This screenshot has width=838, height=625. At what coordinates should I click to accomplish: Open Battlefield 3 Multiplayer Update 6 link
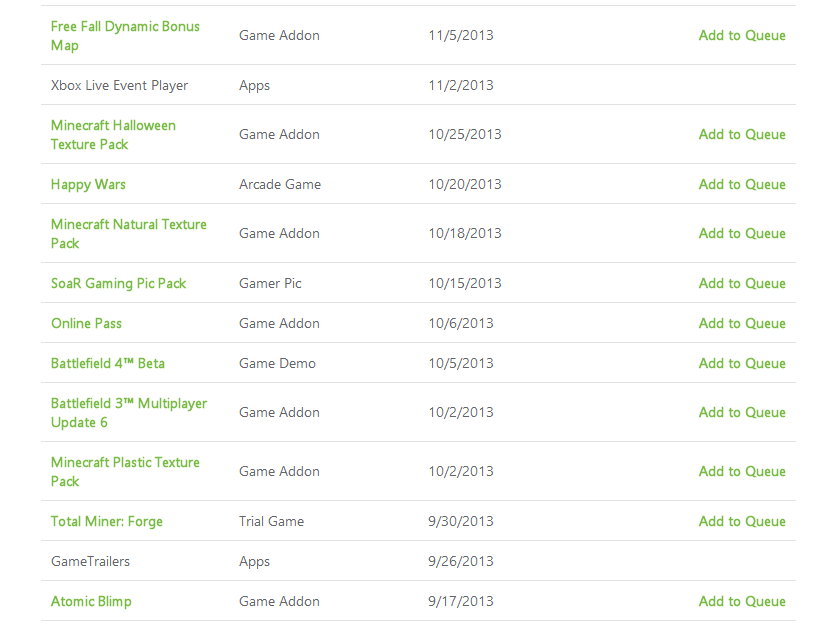pyautogui.click(x=129, y=413)
